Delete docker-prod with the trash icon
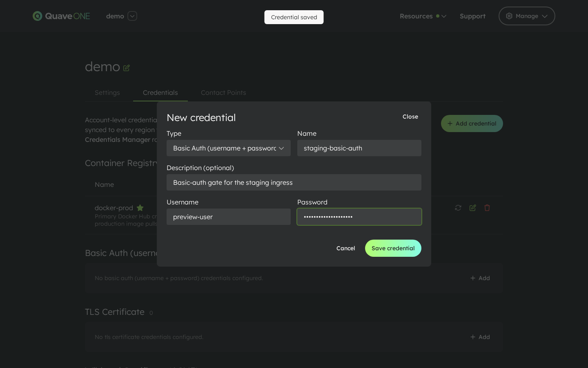588x368 pixels. click(487, 208)
